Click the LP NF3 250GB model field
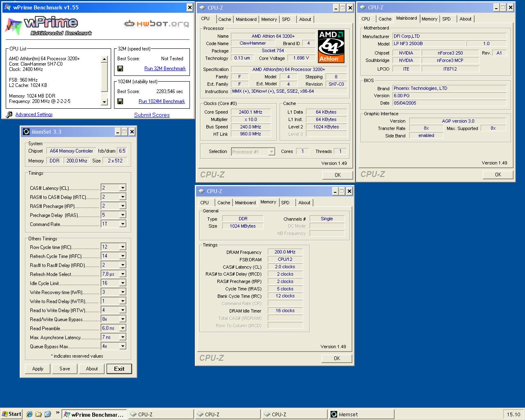The width and height of the screenshot is (525, 420). click(x=429, y=43)
